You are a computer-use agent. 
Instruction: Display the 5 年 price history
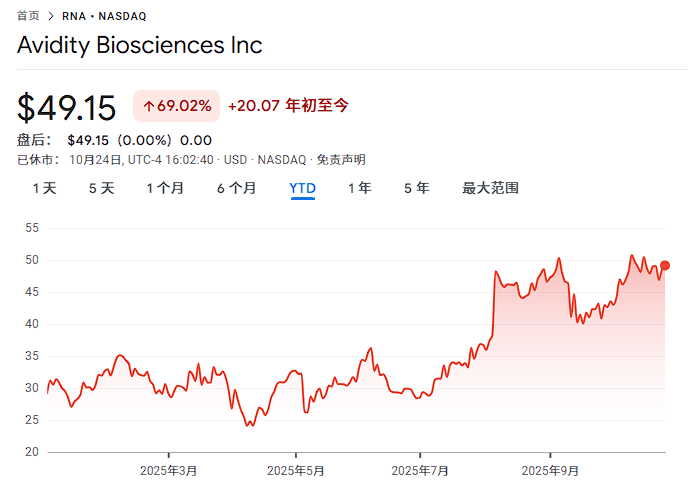[416, 188]
